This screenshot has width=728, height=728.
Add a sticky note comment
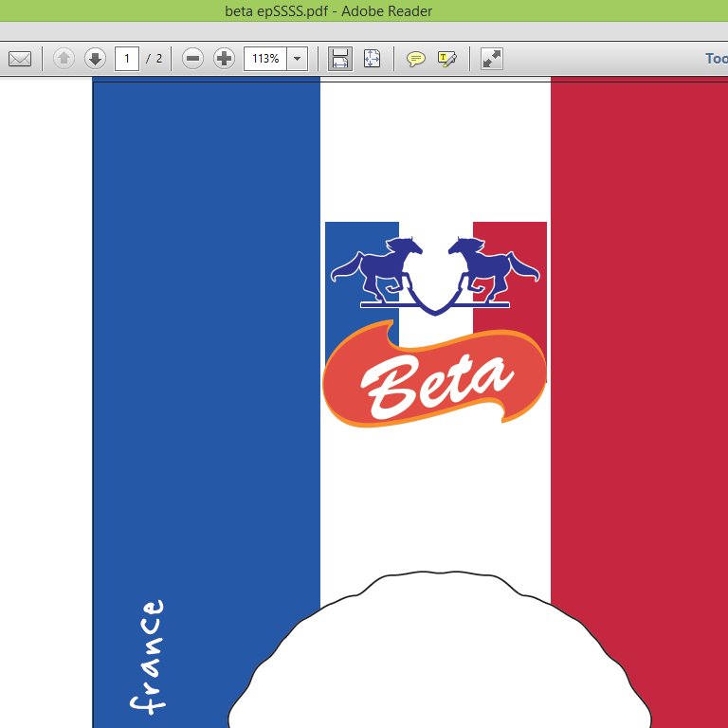415,59
